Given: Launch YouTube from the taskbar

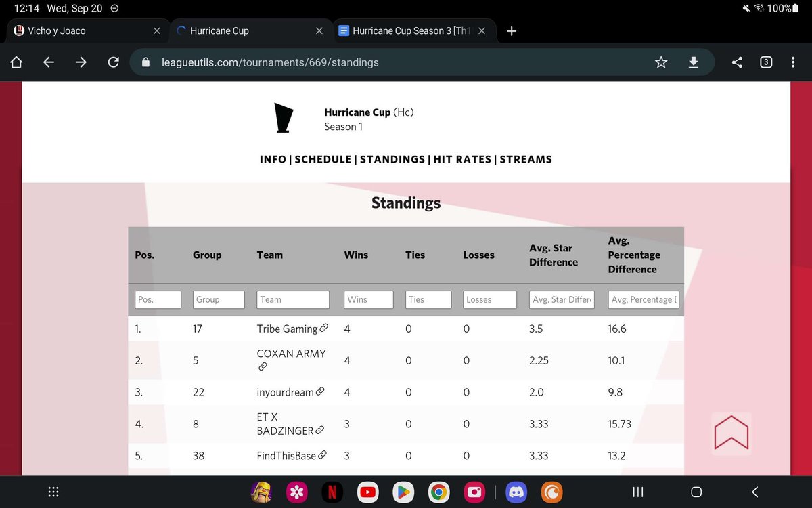Looking at the screenshot, I should pyautogui.click(x=367, y=492).
